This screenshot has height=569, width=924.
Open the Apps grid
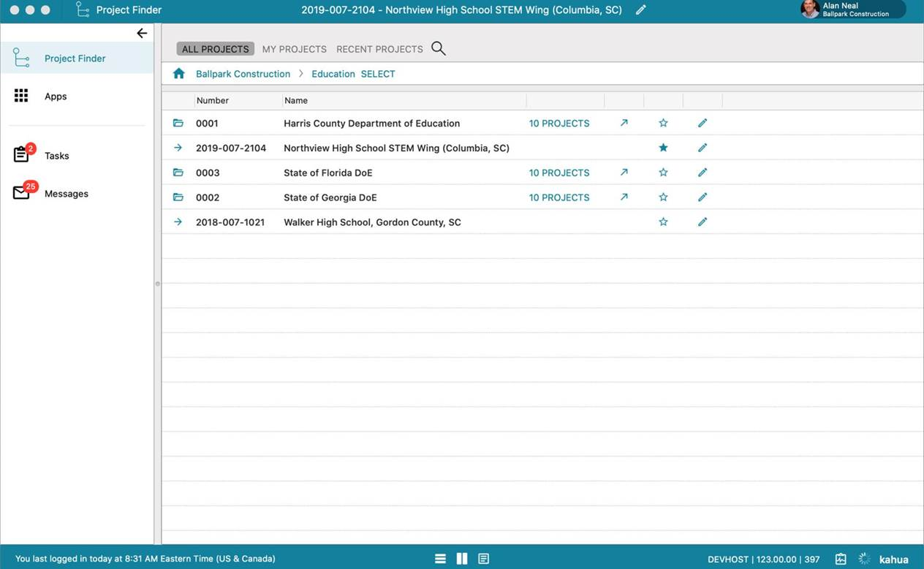[21, 96]
